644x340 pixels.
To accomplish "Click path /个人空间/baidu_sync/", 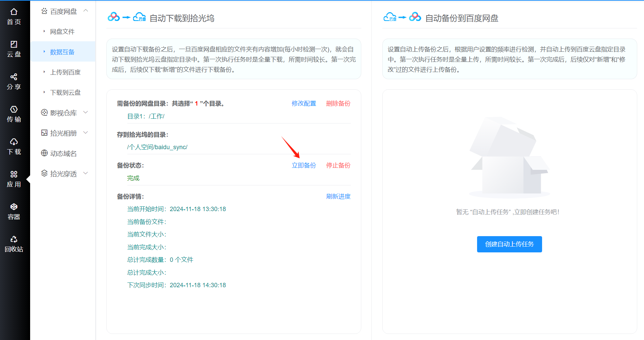I will click(157, 147).
